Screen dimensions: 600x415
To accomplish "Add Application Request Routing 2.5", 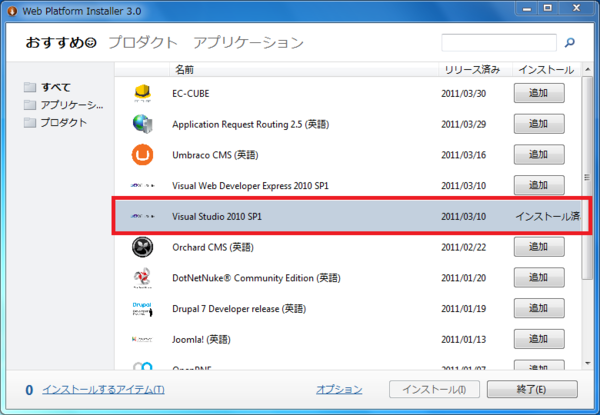I will (539, 124).
